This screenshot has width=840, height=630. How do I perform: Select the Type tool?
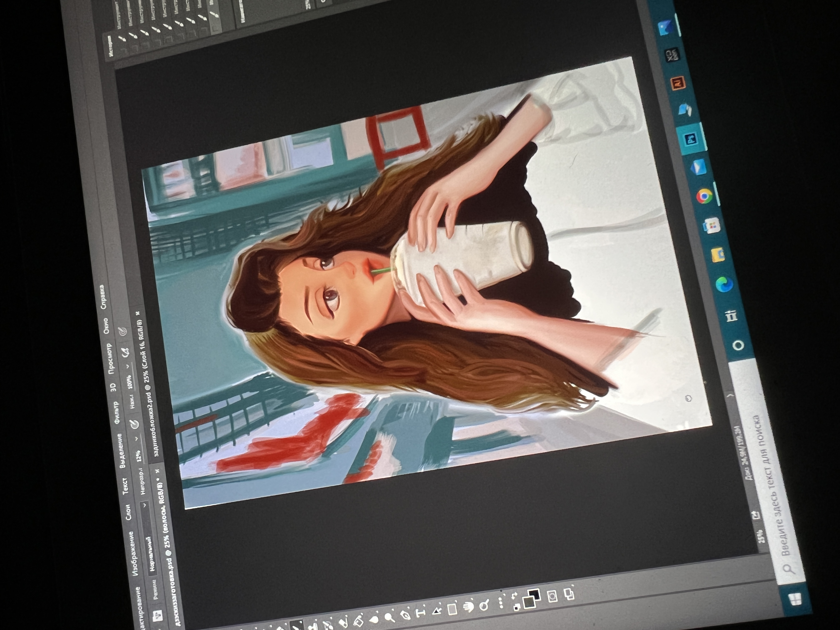[420, 613]
